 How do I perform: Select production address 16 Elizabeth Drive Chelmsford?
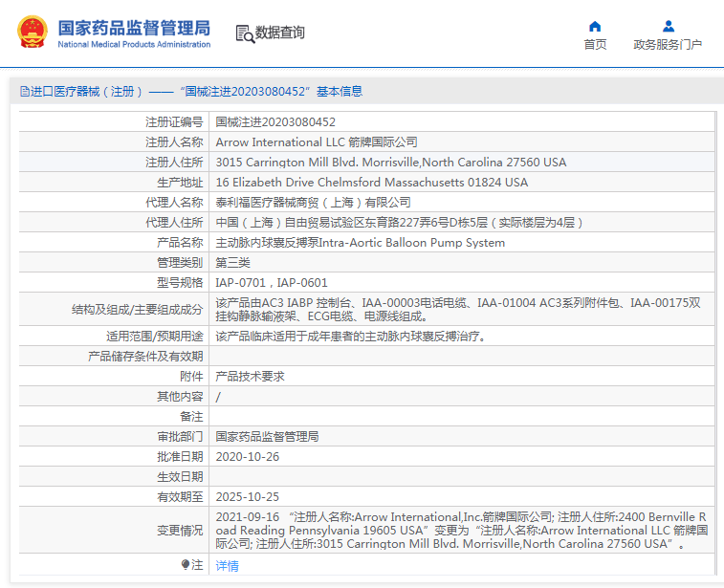(372, 183)
